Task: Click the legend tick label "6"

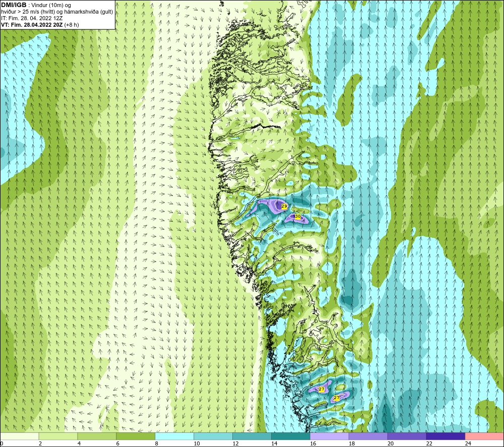Action: [x=118, y=443]
